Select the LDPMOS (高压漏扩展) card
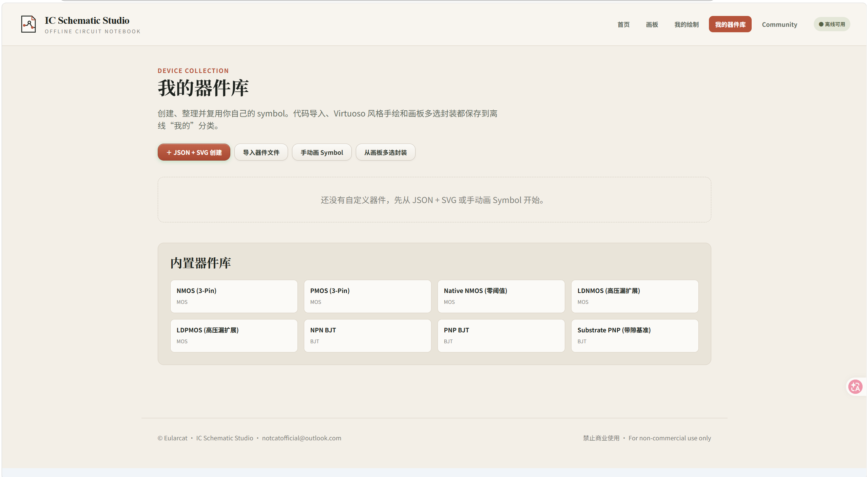Image resolution: width=868 pixels, height=477 pixels. [234, 336]
